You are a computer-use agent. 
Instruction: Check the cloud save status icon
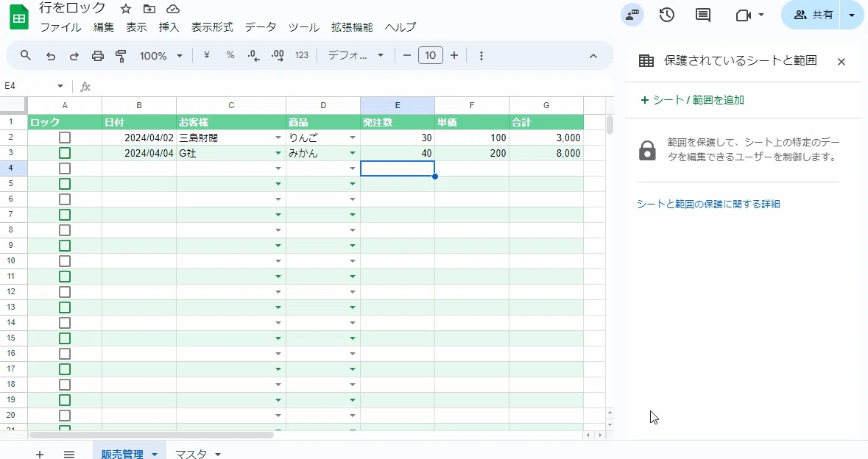click(x=173, y=9)
